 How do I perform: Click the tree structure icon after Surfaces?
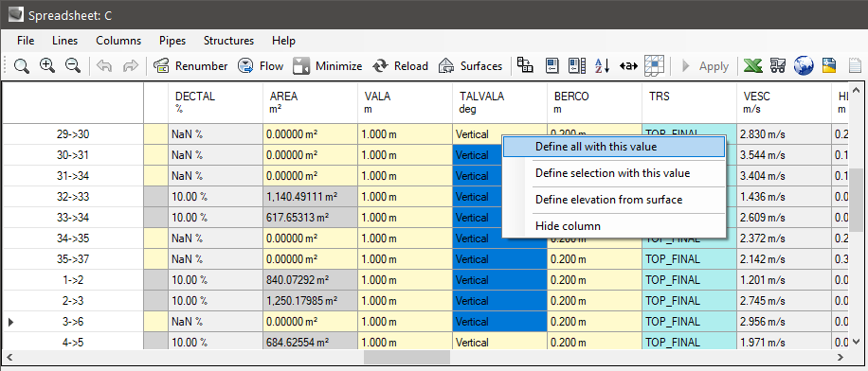pos(525,66)
